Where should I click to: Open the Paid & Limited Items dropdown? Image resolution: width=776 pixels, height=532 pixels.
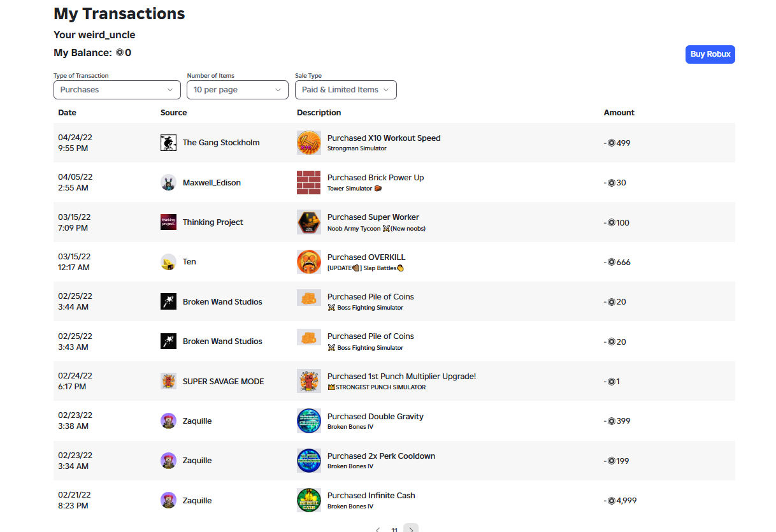pos(346,90)
